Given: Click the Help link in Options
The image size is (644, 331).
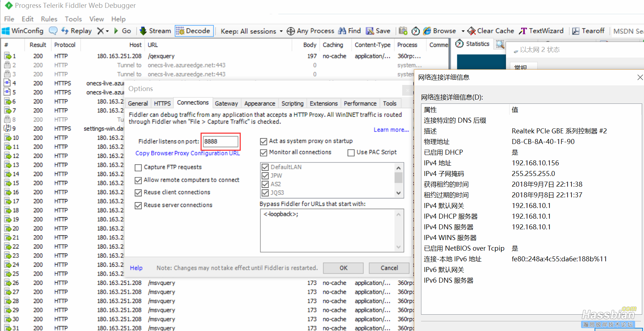Looking at the screenshot, I should click(136, 268).
